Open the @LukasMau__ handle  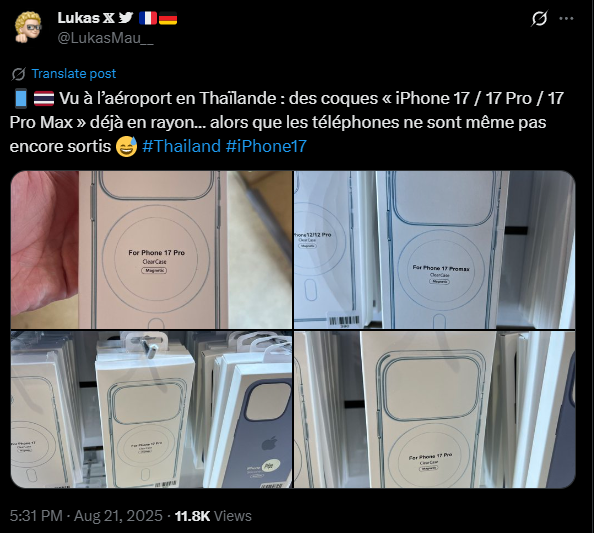(x=105, y=38)
